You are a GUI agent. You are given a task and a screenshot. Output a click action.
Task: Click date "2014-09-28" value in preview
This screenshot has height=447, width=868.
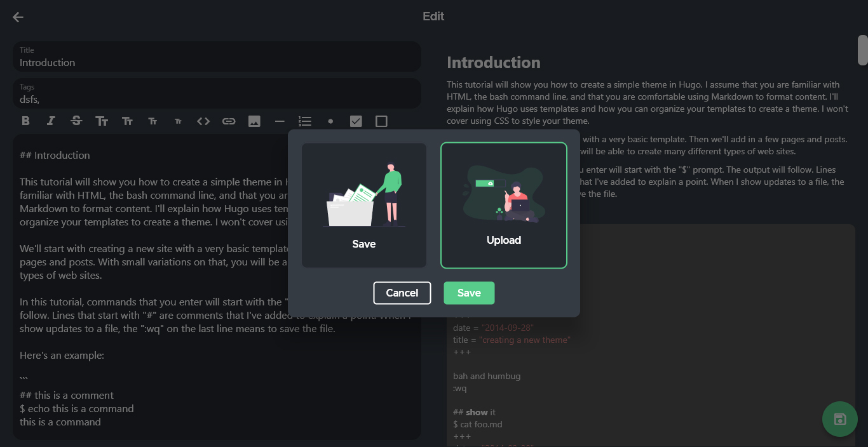508,328
